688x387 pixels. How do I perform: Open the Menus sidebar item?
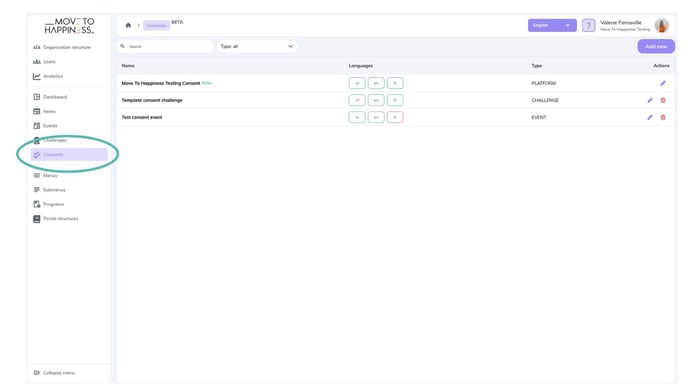tap(46, 176)
